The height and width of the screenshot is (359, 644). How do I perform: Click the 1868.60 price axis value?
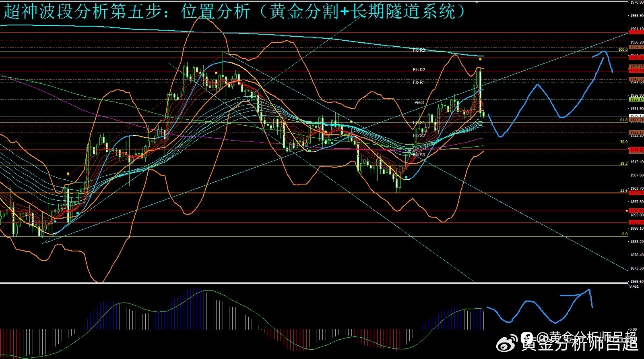pos(637,281)
